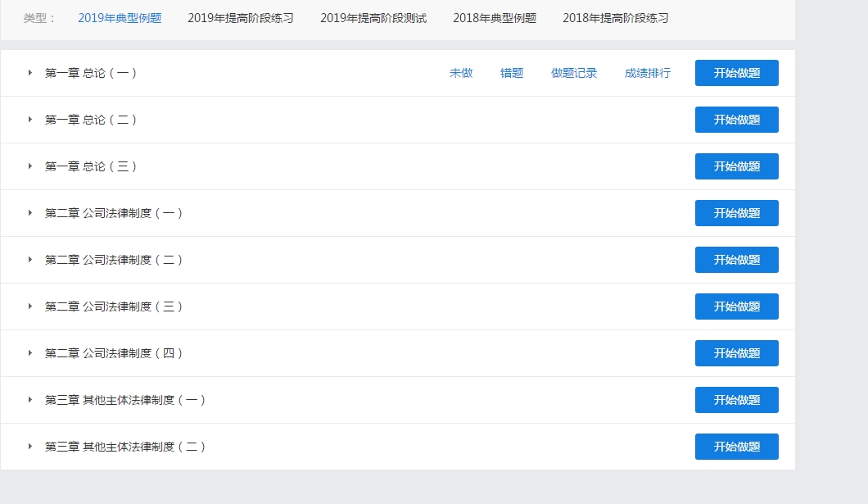This screenshot has width=868, height=504.
Task: Open the 做题记录 link
Action: tap(574, 73)
